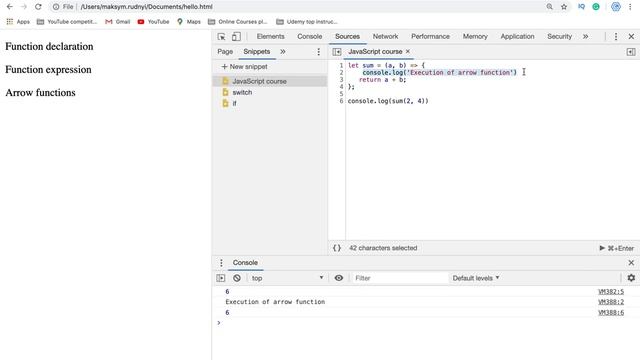Open the Memory tab

tap(475, 36)
